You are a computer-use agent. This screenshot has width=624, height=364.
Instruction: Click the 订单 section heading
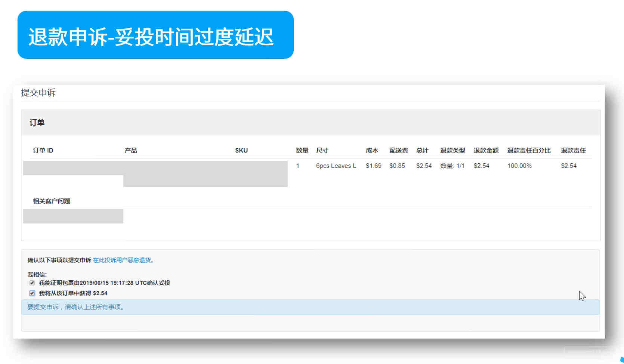[x=37, y=123]
